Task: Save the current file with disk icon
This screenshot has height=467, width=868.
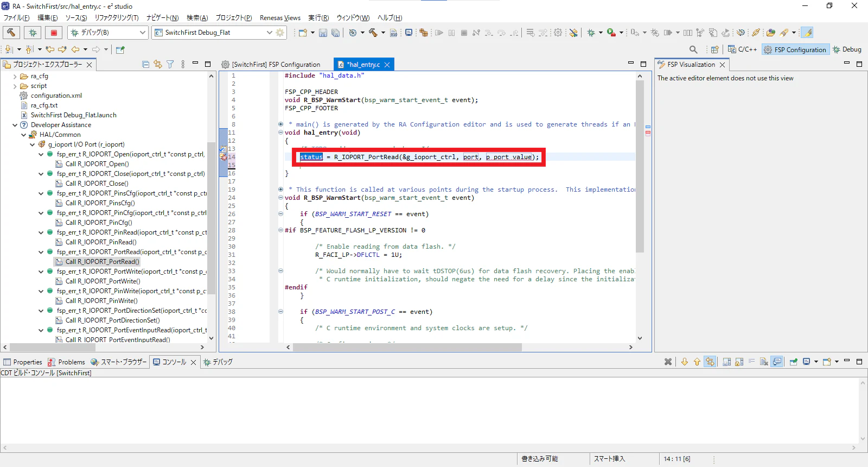Action: [323, 33]
